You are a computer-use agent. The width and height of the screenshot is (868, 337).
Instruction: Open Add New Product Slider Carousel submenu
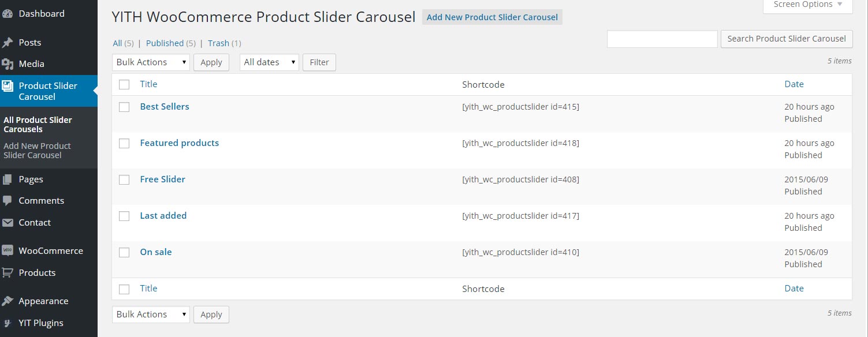point(37,151)
